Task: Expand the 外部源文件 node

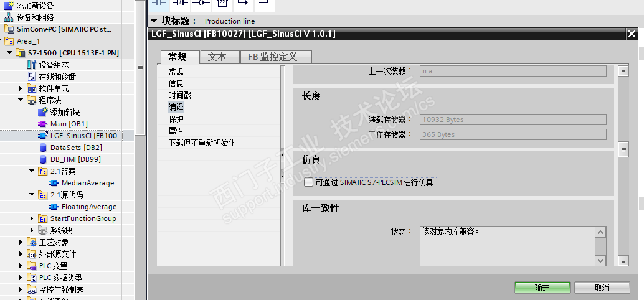Action: [x=21, y=254]
